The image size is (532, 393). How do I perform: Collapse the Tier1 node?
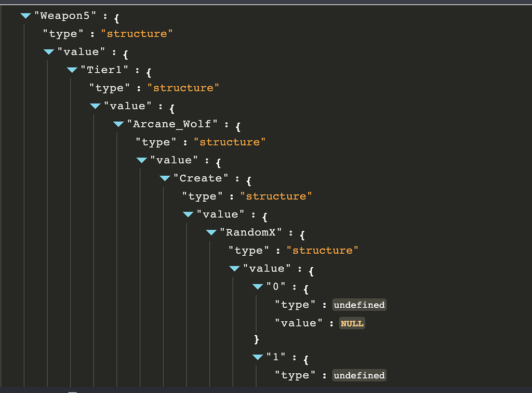click(72, 70)
